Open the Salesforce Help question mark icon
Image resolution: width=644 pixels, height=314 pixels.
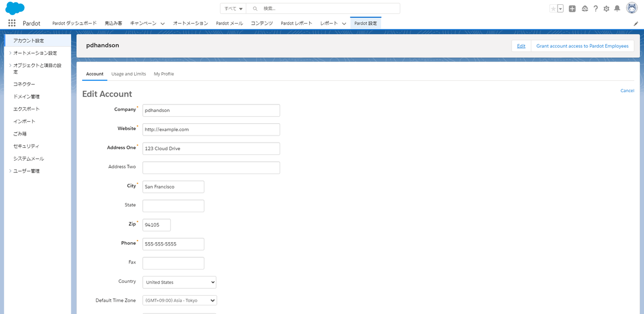[596, 8]
